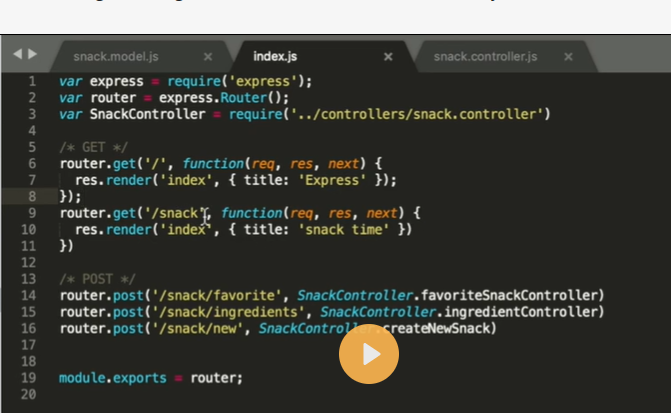Image resolution: width=671 pixels, height=413 pixels.
Task: Close the snack.model.js tab
Action: click(208, 57)
